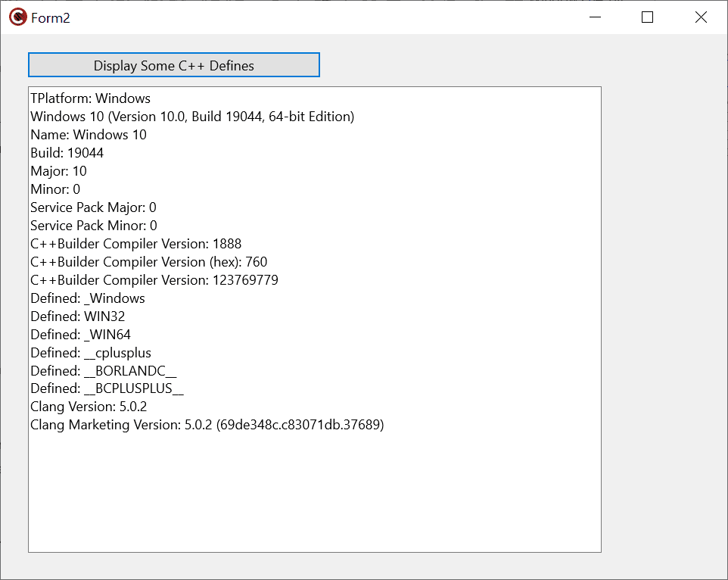Select the 'Minor: 0' line
This screenshot has width=728, height=580.
(55, 189)
